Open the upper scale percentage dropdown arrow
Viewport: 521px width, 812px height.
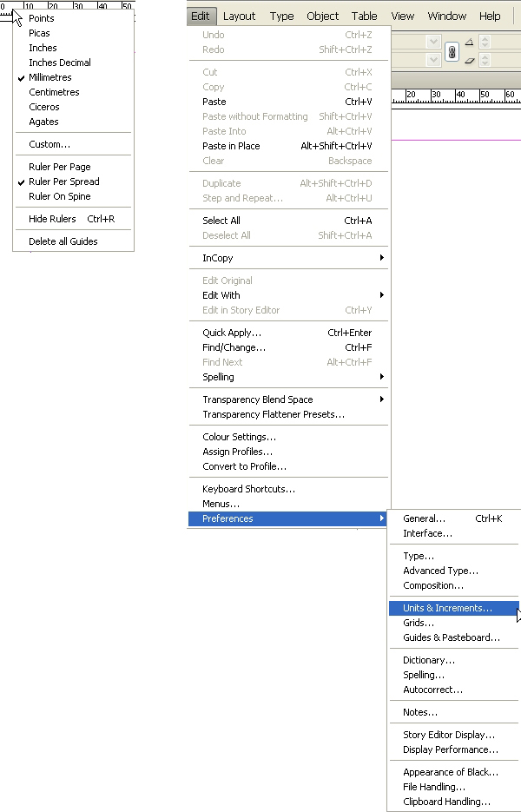[x=433, y=42]
